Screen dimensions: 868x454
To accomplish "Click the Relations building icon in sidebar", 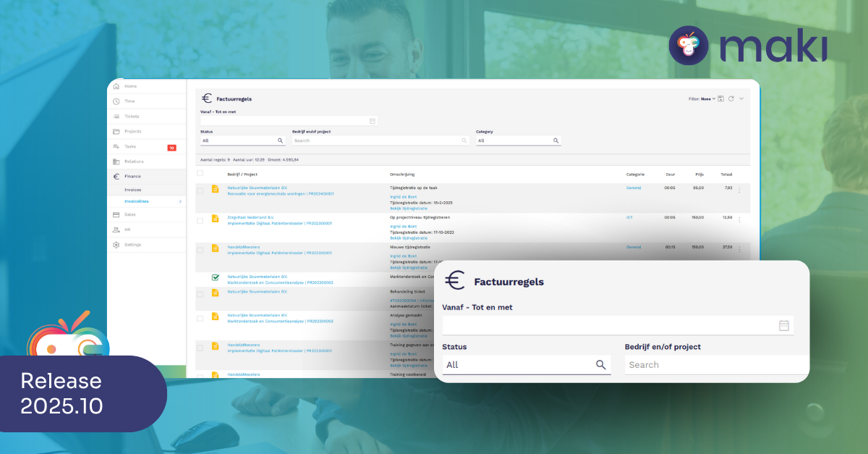I will [x=116, y=161].
